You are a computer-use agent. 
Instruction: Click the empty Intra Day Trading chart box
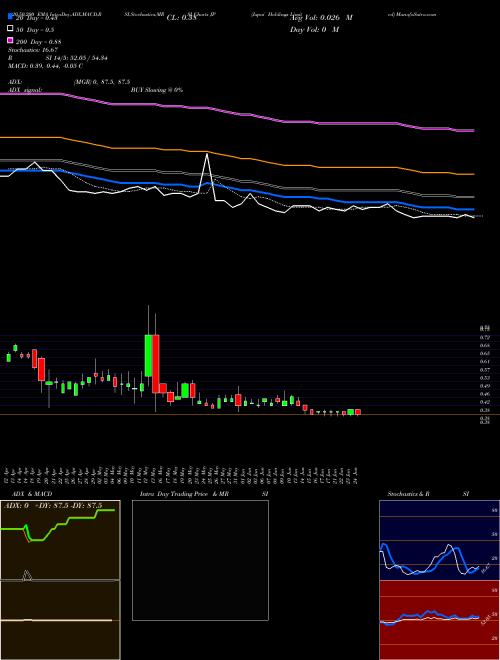(200, 560)
